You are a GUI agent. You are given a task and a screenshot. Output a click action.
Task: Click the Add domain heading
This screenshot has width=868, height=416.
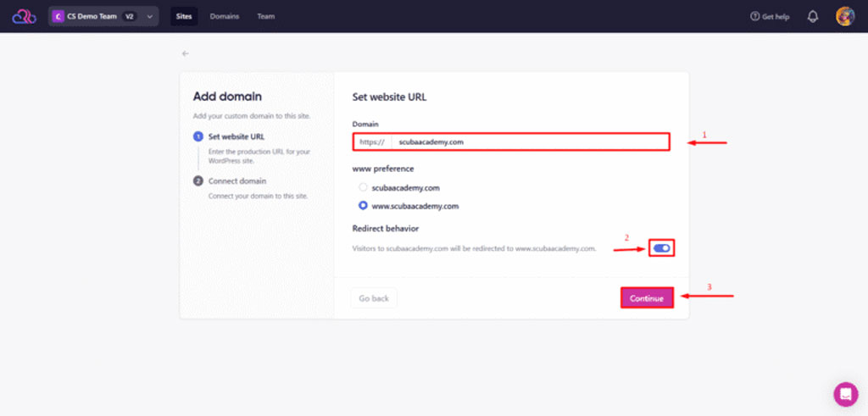tap(227, 97)
